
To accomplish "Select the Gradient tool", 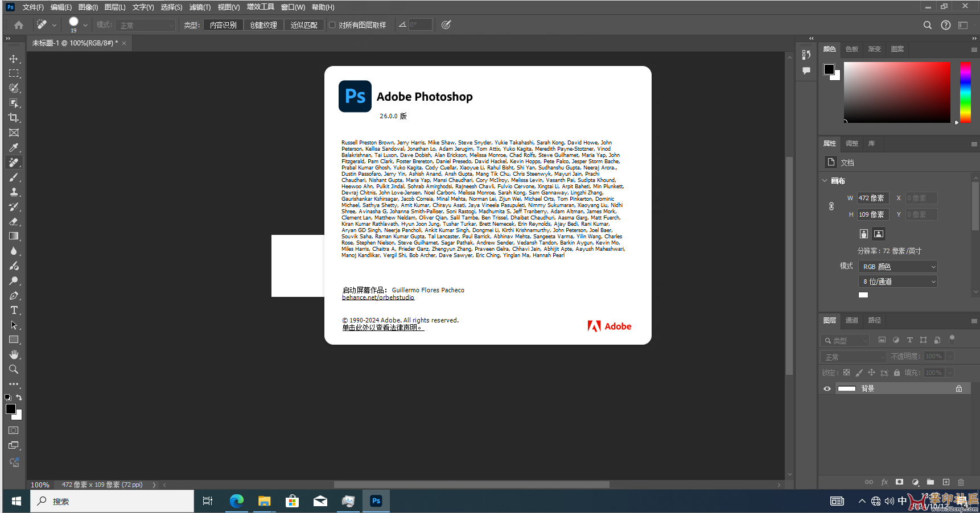I will click(x=14, y=236).
